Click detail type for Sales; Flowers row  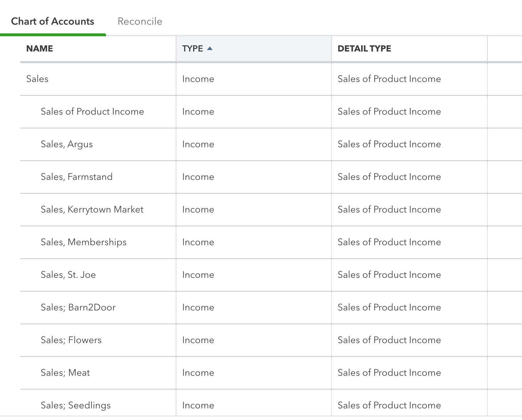coord(389,340)
